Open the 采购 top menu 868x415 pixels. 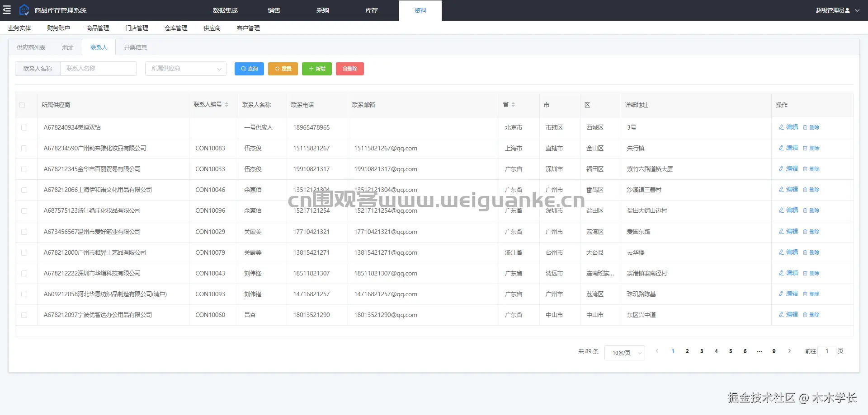point(323,10)
